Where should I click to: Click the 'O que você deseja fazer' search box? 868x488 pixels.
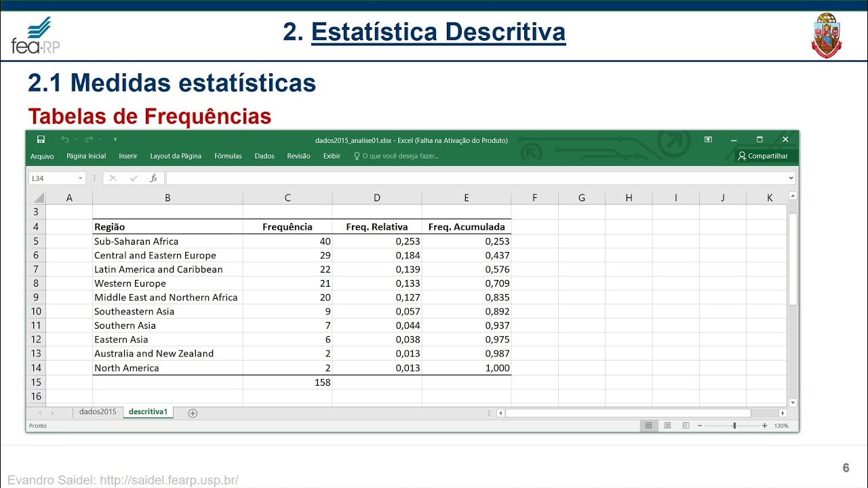pos(396,156)
